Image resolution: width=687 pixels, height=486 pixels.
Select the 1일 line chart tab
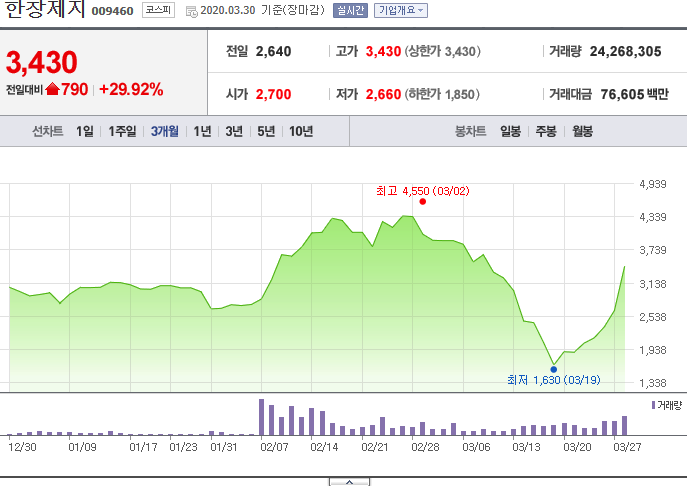85,131
